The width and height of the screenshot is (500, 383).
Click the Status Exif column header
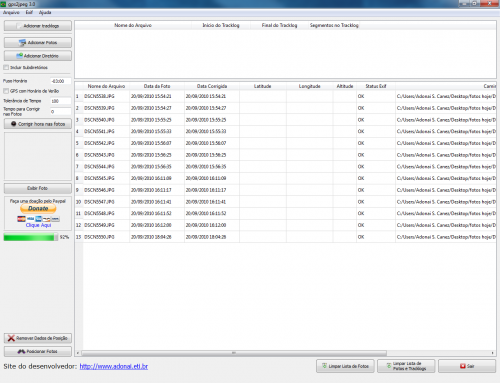pyautogui.click(x=376, y=86)
